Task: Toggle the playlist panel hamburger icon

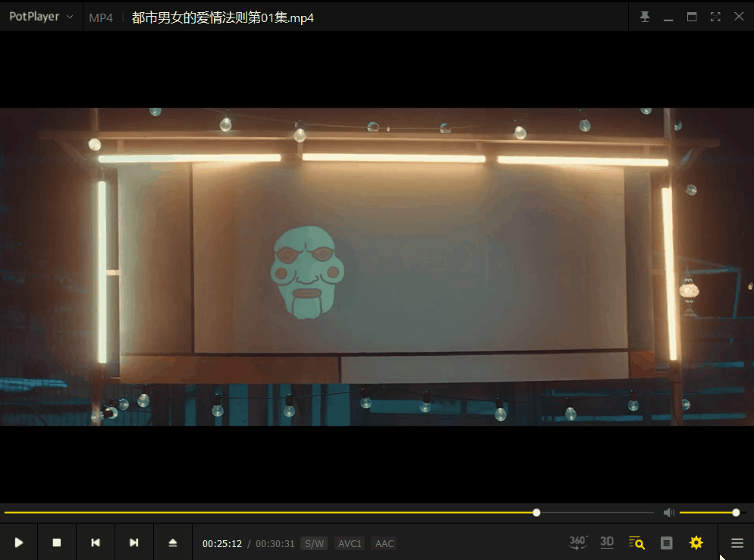Action: [x=737, y=543]
